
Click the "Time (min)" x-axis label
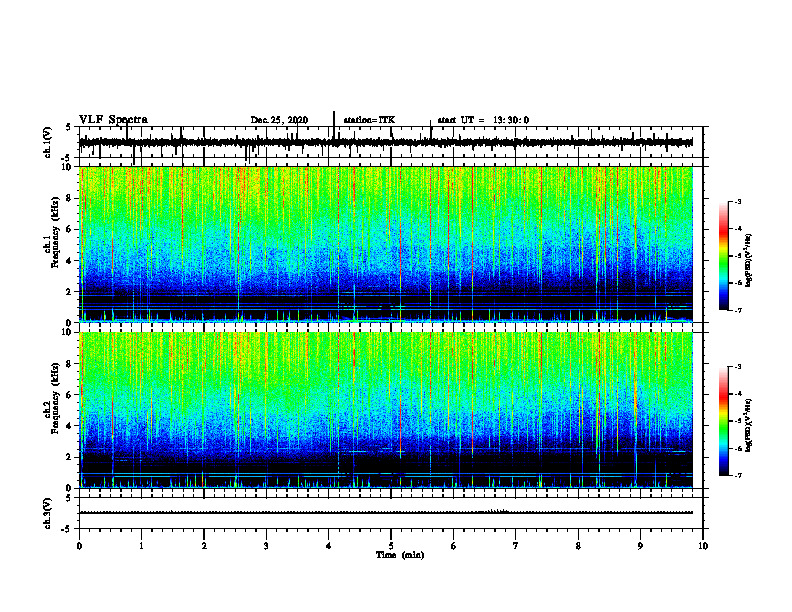point(400,555)
